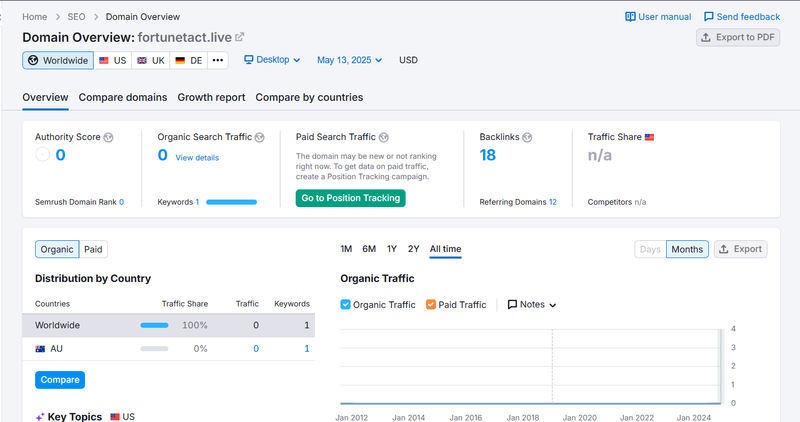Image resolution: width=800 pixels, height=422 pixels.
Task: Click globe info icon next to Paid Search Traffic
Action: [384, 137]
